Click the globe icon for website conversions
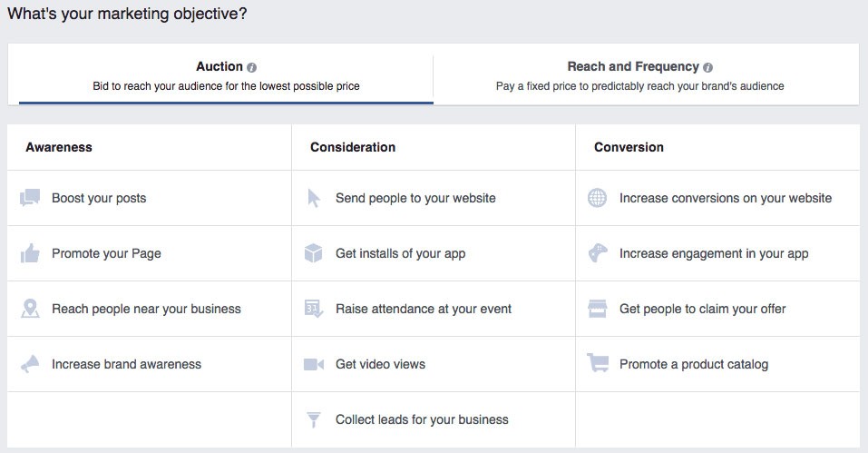This screenshot has width=868, height=453. pyautogui.click(x=597, y=198)
